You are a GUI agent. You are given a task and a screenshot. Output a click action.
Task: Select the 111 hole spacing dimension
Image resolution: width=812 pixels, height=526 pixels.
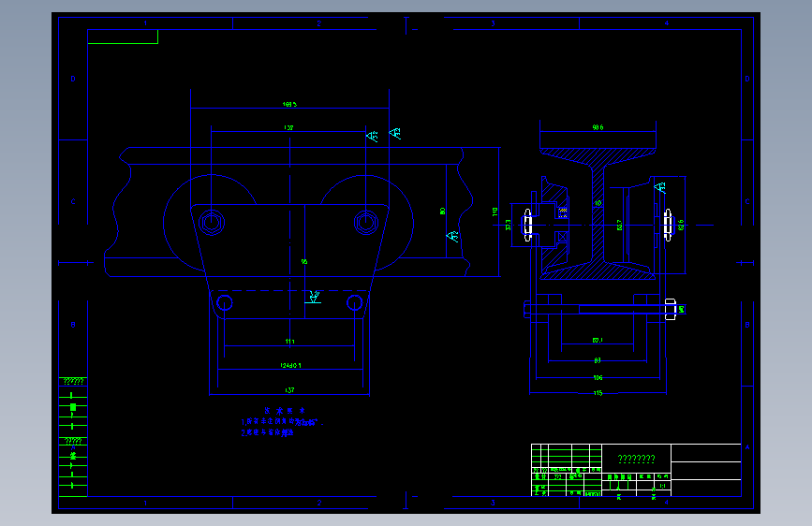coord(289,342)
